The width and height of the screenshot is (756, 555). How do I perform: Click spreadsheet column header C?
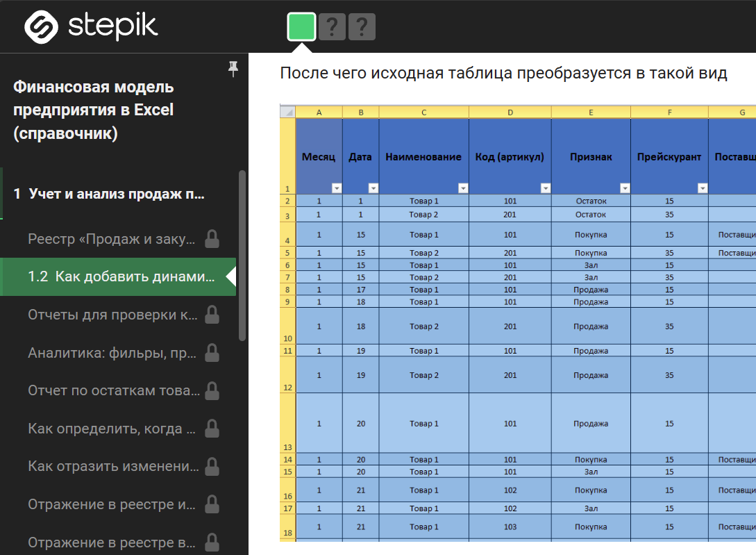pos(423,112)
